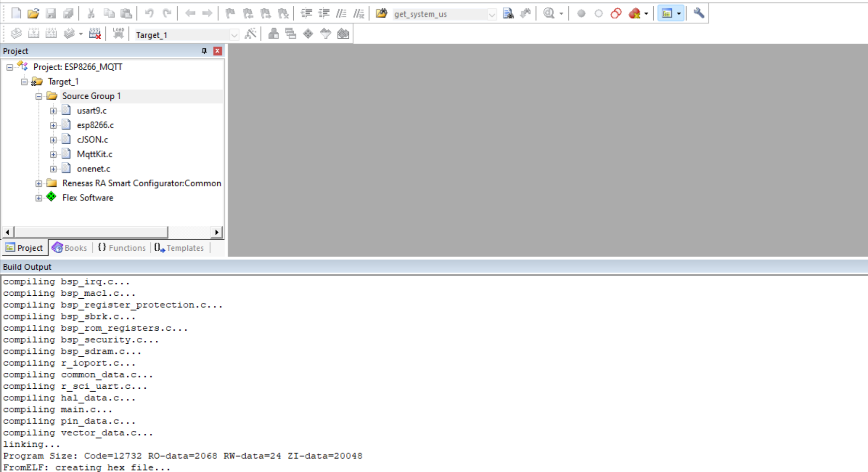The width and height of the screenshot is (868, 472).
Task: Expand the Flex Software node
Action: 39,198
